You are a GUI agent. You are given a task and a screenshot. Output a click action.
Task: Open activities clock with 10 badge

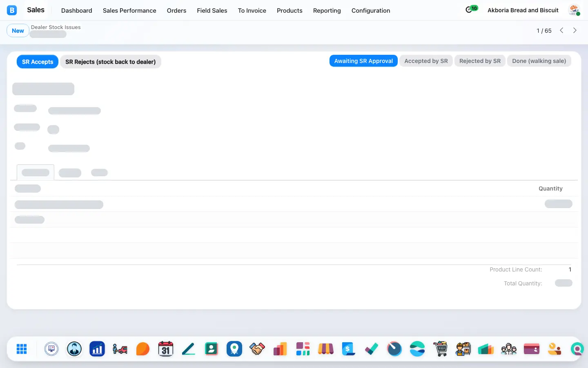pos(471,9)
